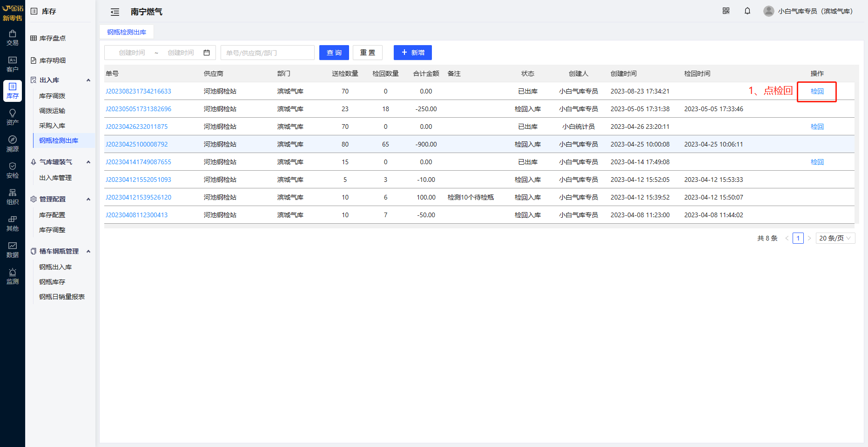Open 库存盘点 menu item
Image resolution: width=868 pixels, height=447 pixels.
point(52,38)
